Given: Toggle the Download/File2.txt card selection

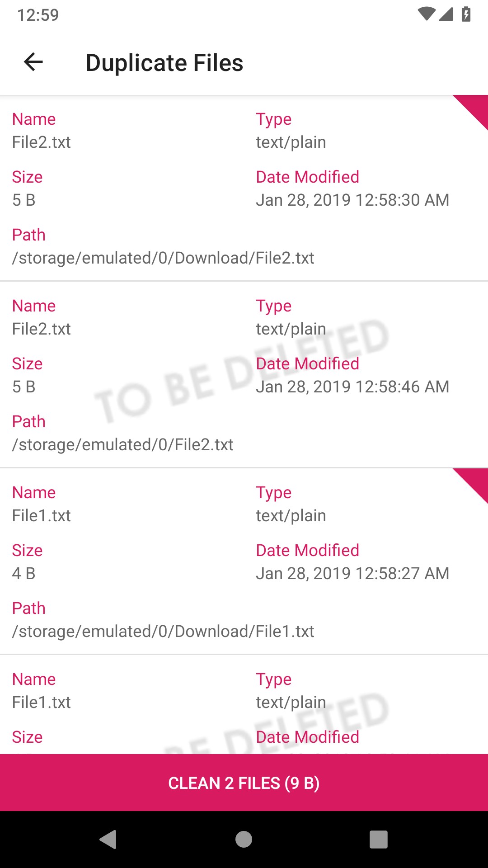Looking at the screenshot, I should click(244, 188).
